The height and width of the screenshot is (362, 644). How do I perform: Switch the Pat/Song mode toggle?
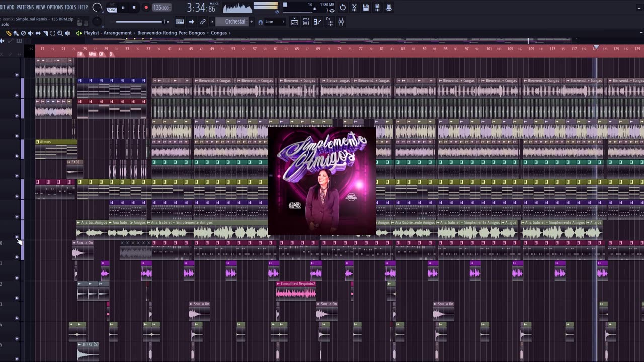coord(112,8)
